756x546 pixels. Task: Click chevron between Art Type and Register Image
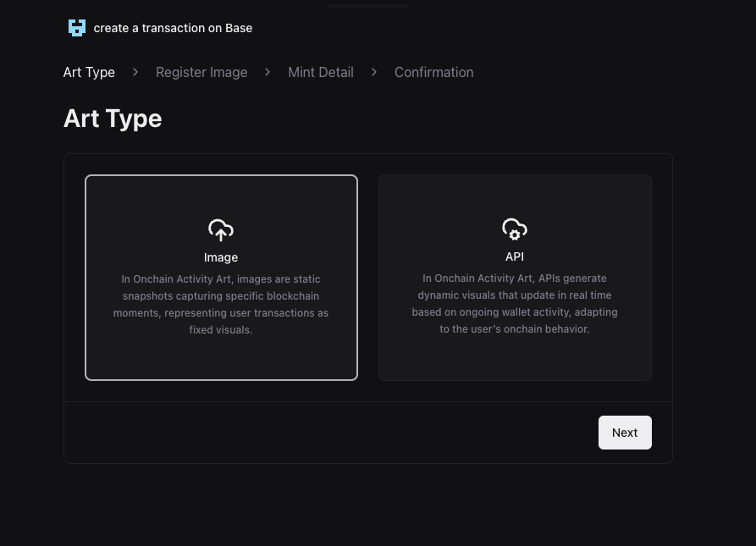(135, 73)
